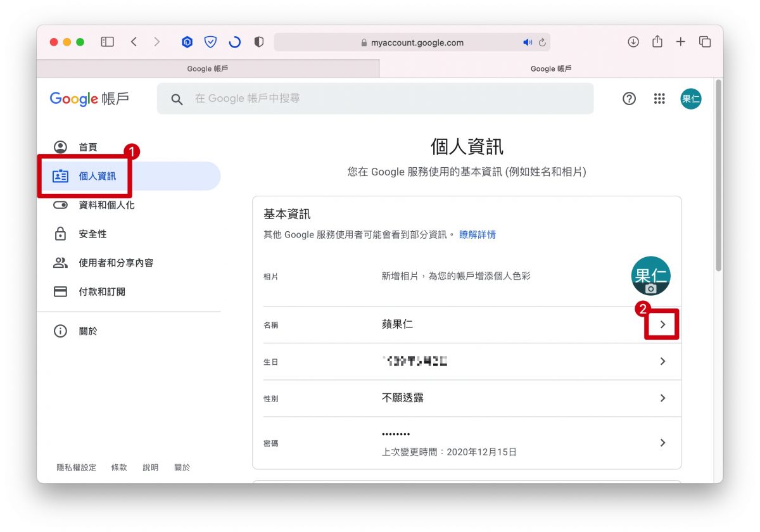Image resolution: width=760 pixels, height=532 pixels.
Task: Switch to the first Google 帳戶 tab
Action: click(x=208, y=68)
